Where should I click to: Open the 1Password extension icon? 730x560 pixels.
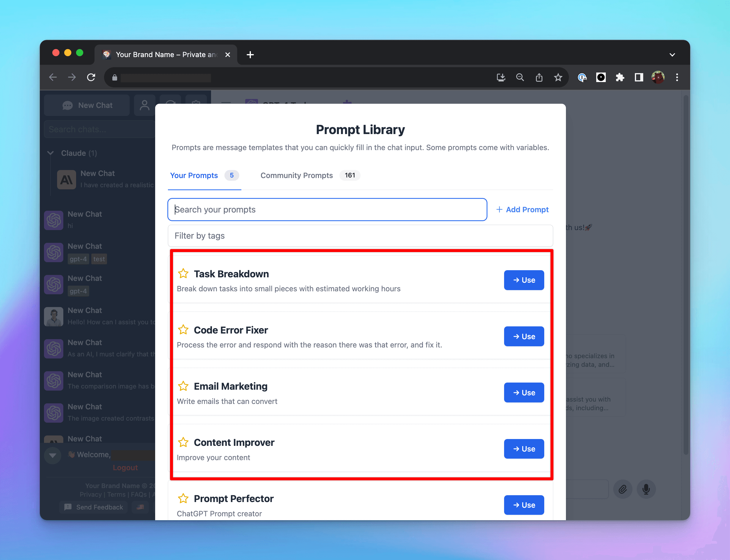click(582, 77)
